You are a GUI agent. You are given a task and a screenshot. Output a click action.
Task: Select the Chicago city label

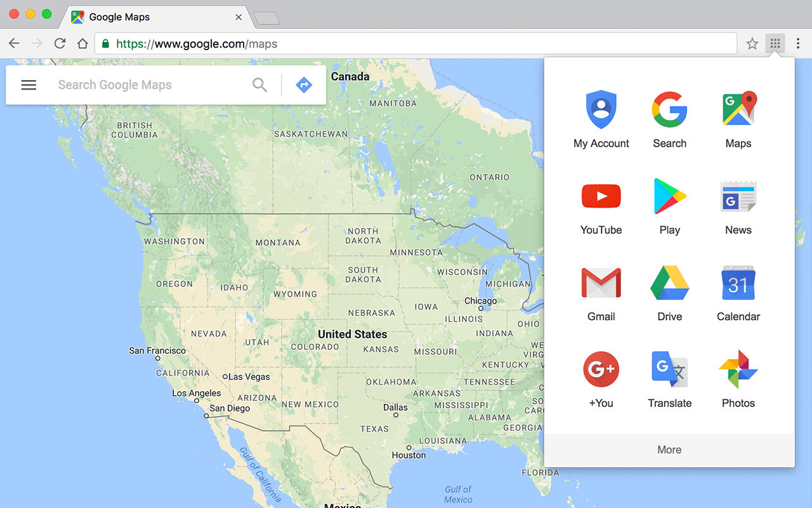coord(481,300)
